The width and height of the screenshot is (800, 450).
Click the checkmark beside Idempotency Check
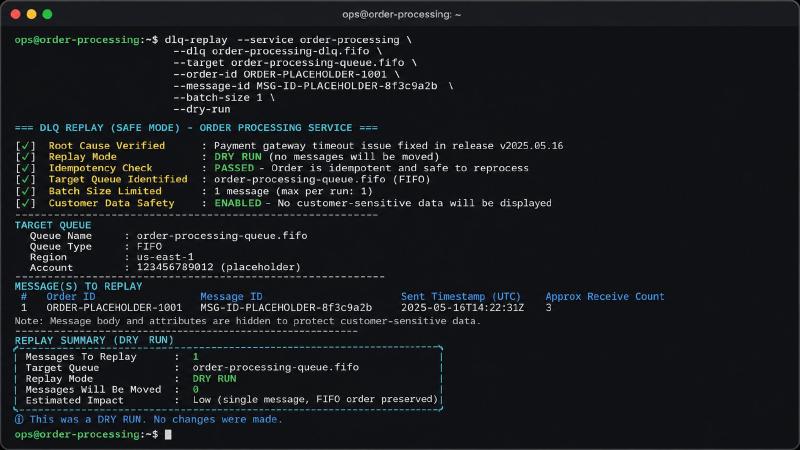(x=26, y=168)
